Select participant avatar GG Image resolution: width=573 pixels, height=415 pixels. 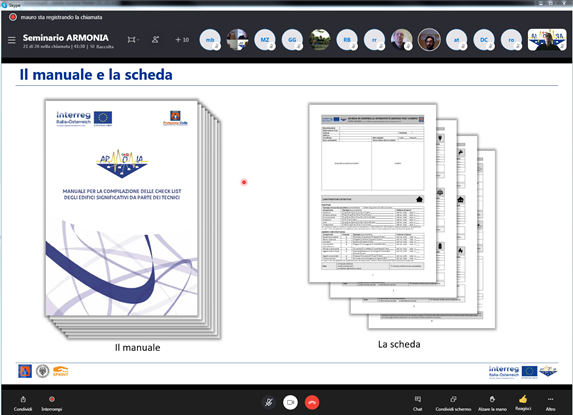tap(292, 39)
